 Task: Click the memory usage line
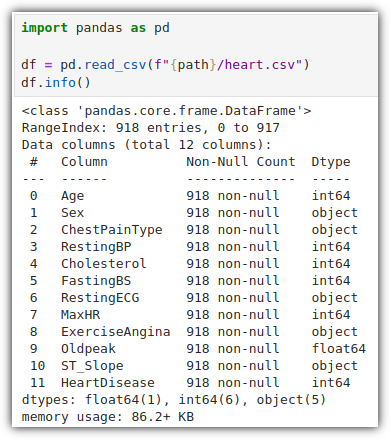click(x=108, y=417)
